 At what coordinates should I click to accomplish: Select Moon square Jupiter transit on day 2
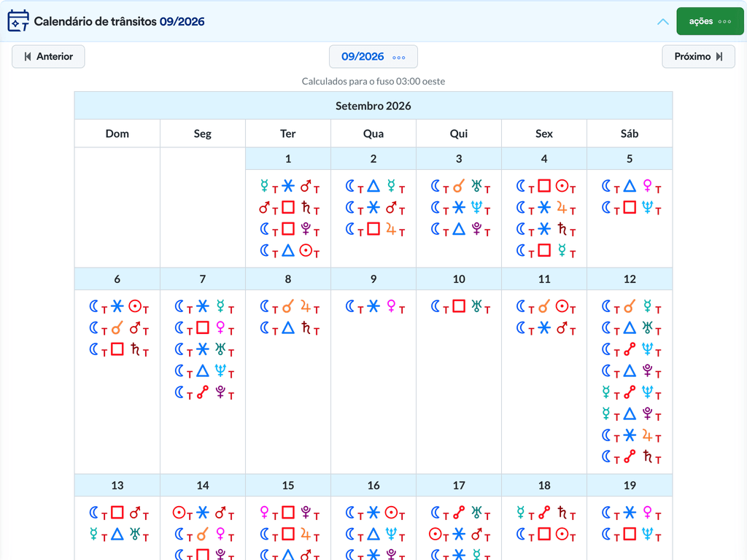[x=374, y=229]
